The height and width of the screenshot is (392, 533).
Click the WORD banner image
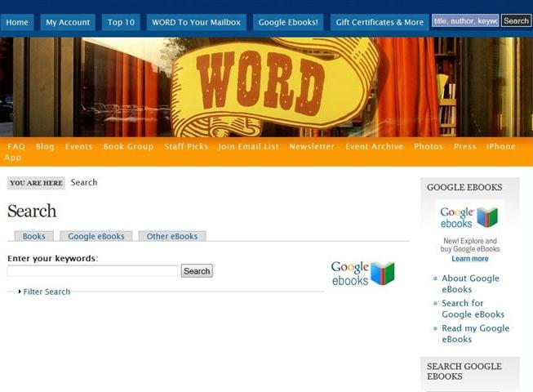(266, 87)
